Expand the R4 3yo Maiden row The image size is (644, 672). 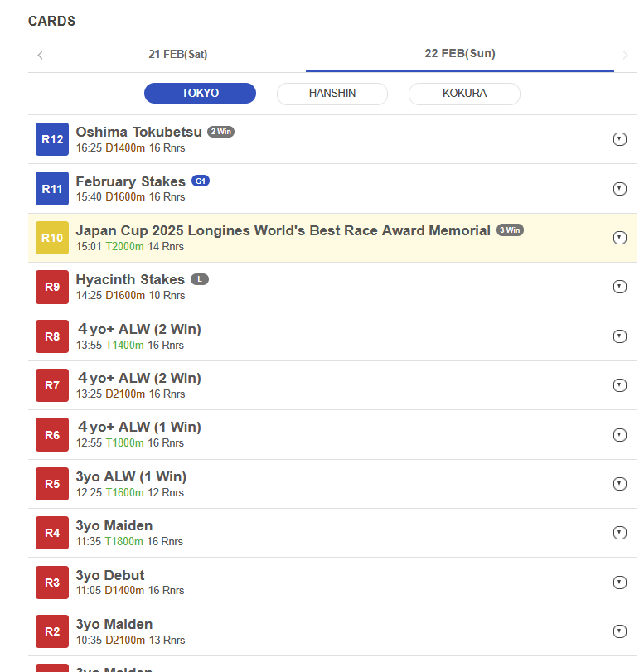[620, 533]
